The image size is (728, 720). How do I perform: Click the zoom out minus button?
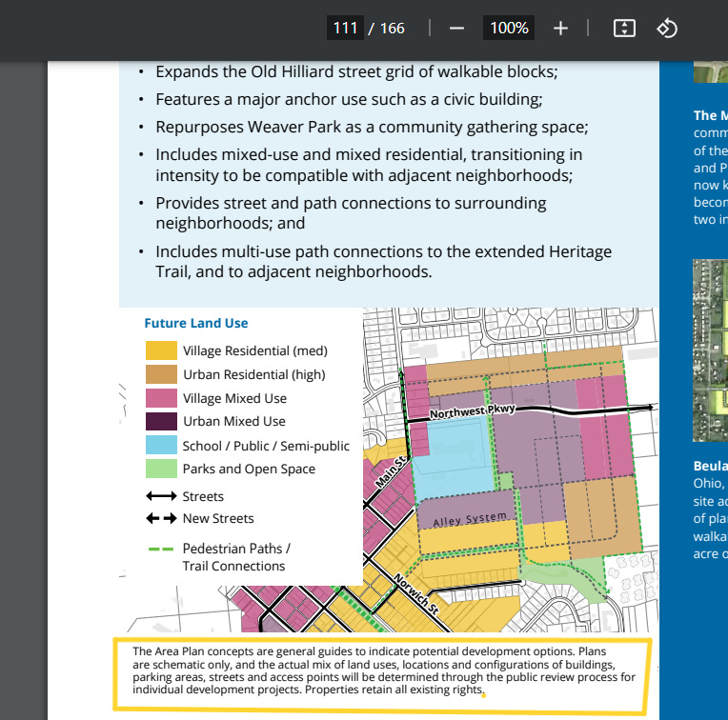click(456, 29)
